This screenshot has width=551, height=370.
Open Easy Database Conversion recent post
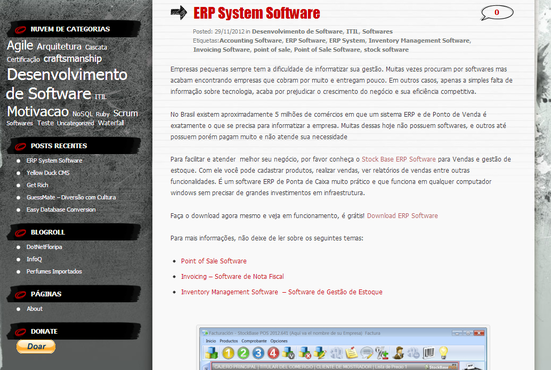pyautogui.click(x=61, y=210)
